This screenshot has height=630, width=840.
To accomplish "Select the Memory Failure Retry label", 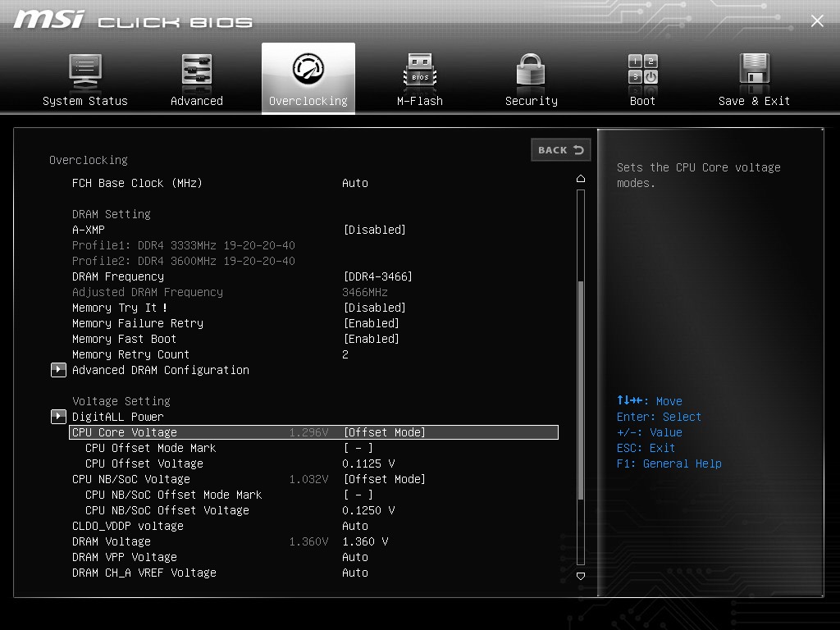I will point(138,323).
